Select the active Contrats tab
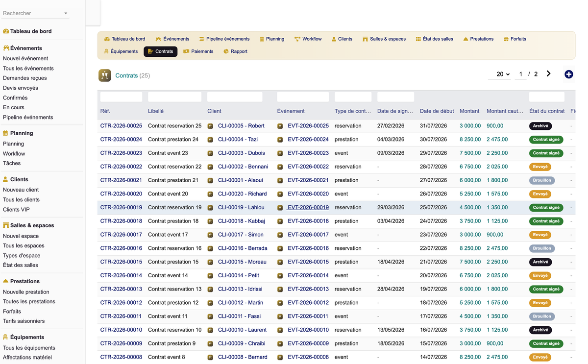Screen dimensions: 588x364 pos(160,51)
